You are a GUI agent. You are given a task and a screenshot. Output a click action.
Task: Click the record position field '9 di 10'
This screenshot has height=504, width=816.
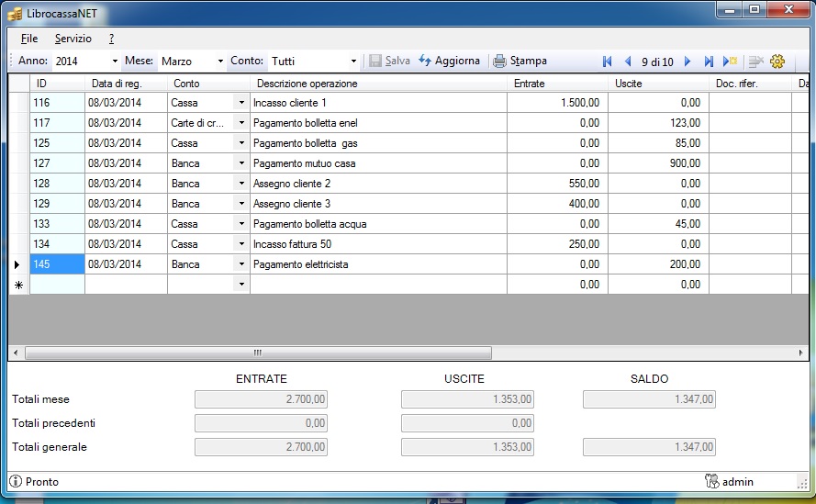click(x=657, y=62)
